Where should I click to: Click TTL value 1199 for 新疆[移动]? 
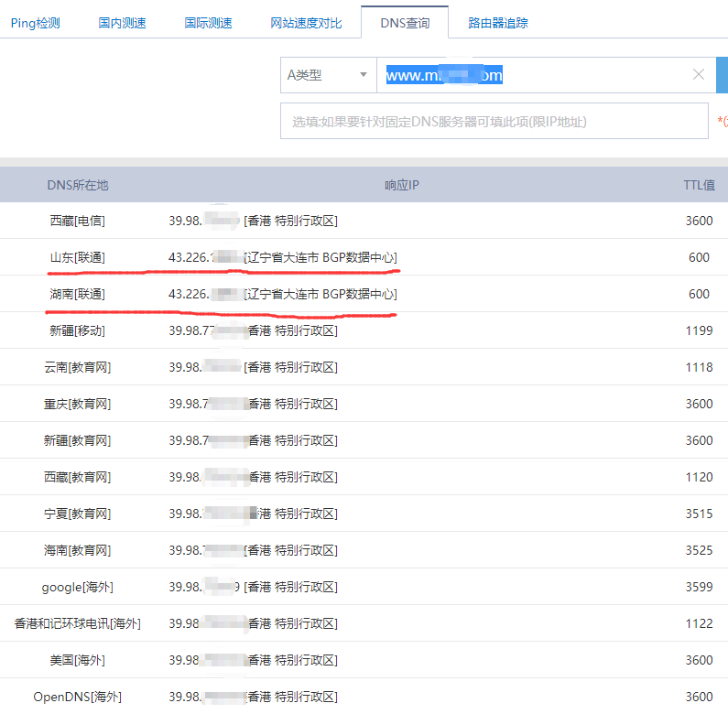[699, 330]
